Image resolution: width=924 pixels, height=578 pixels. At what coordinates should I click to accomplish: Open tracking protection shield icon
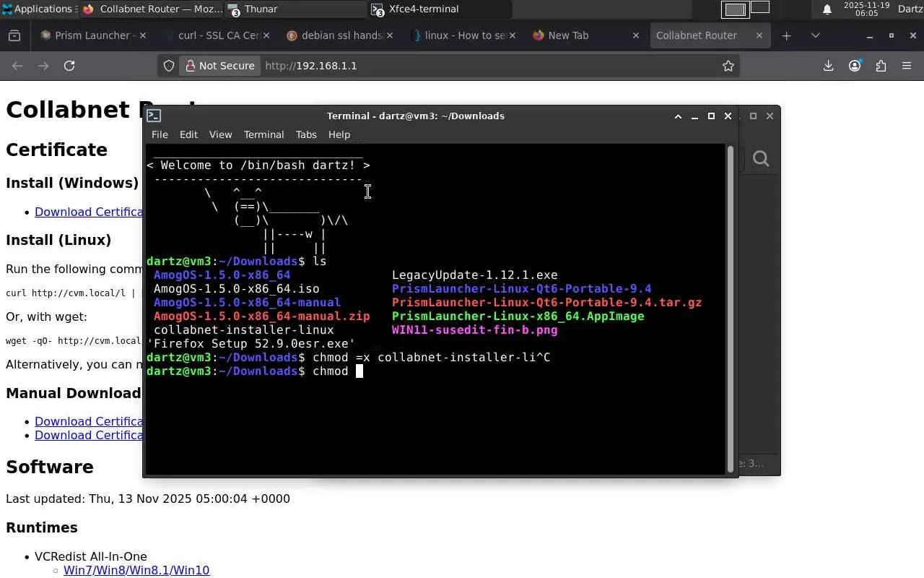pyautogui.click(x=169, y=66)
